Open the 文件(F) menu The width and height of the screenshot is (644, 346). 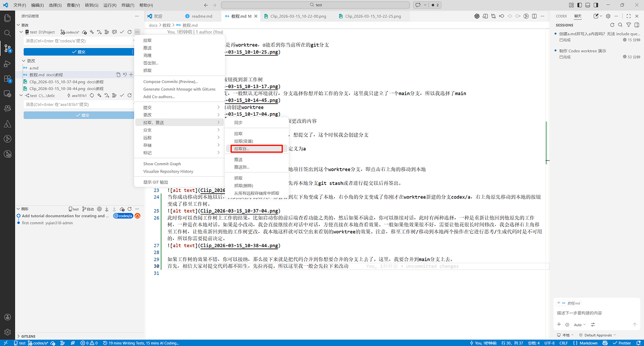[x=20, y=5]
